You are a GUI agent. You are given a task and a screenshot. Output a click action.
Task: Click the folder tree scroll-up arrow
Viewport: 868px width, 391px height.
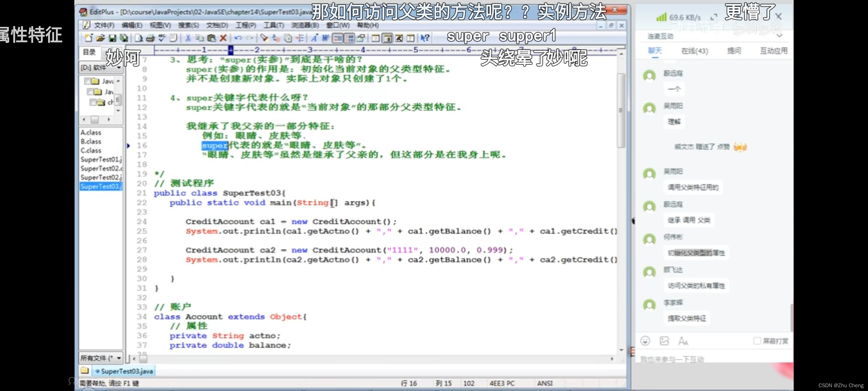[118, 81]
